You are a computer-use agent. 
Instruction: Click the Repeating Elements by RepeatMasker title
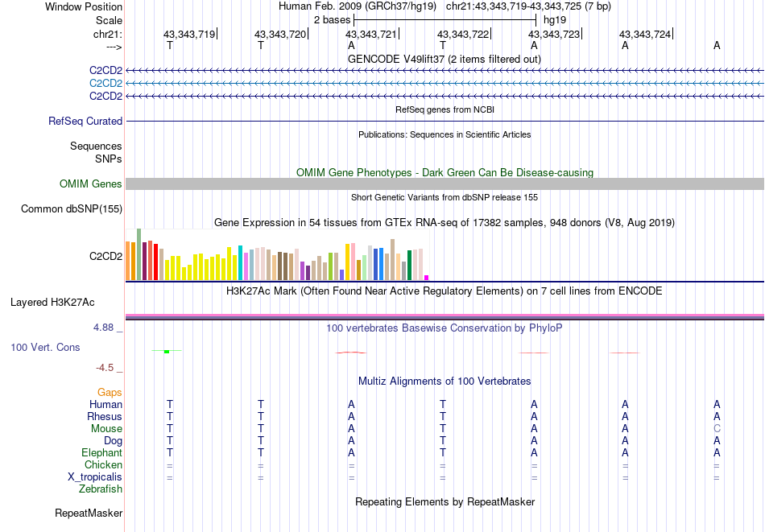tap(445, 501)
